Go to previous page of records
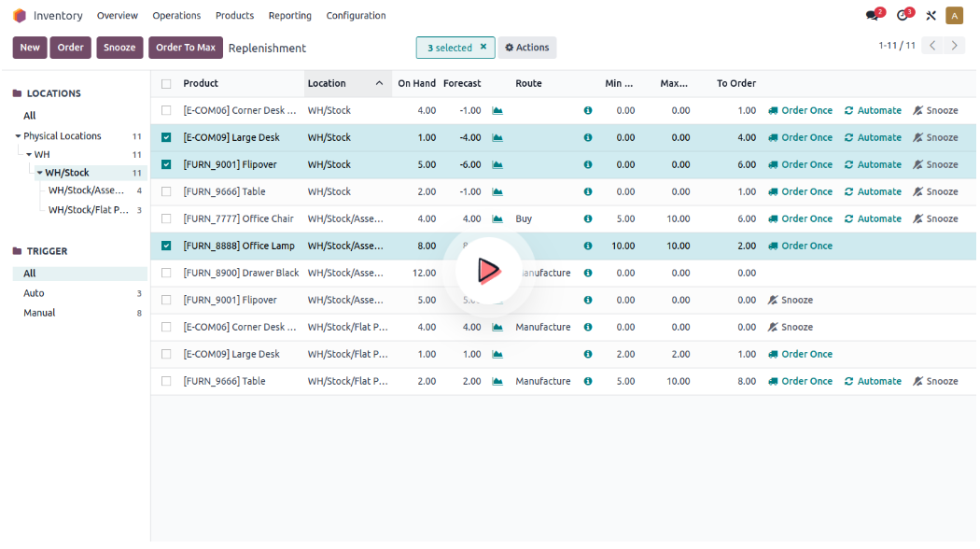Image resolution: width=980 pixels, height=549 pixels. [932, 46]
